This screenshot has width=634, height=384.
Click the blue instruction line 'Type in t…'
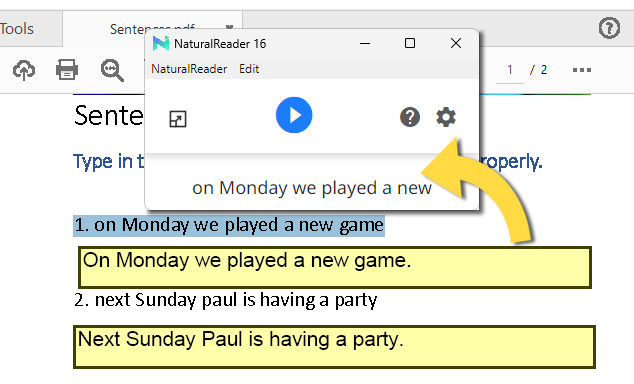(x=108, y=162)
